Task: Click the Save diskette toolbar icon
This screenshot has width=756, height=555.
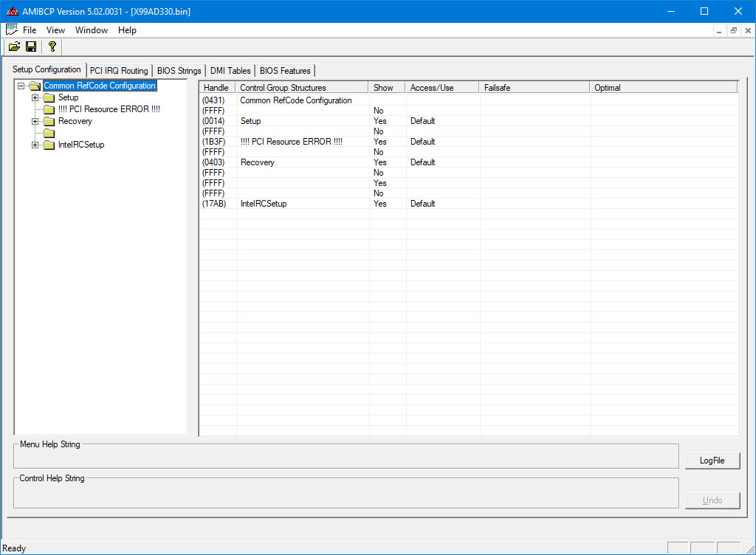Action: [x=31, y=46]
